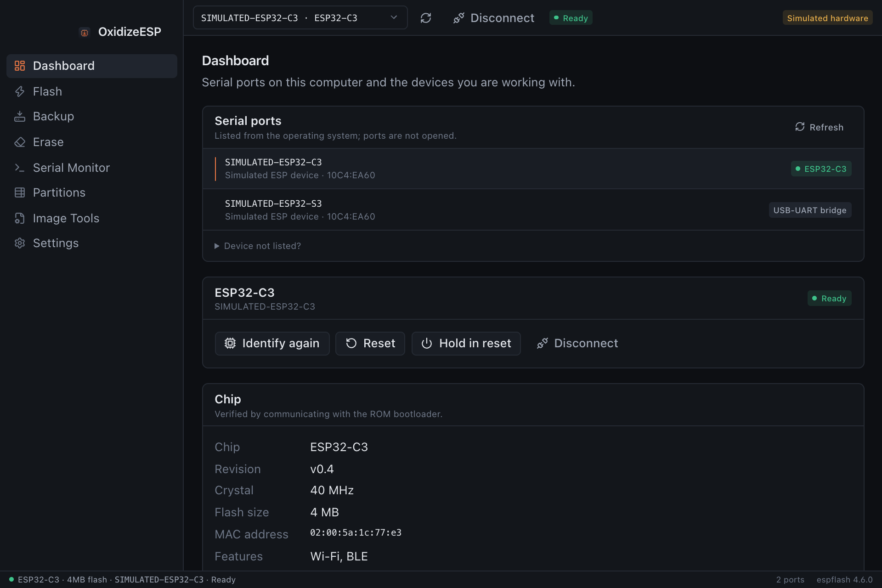Click the Flash size value 4 MB
This screenshot has height=588, width=882.
tap(324, 512)
